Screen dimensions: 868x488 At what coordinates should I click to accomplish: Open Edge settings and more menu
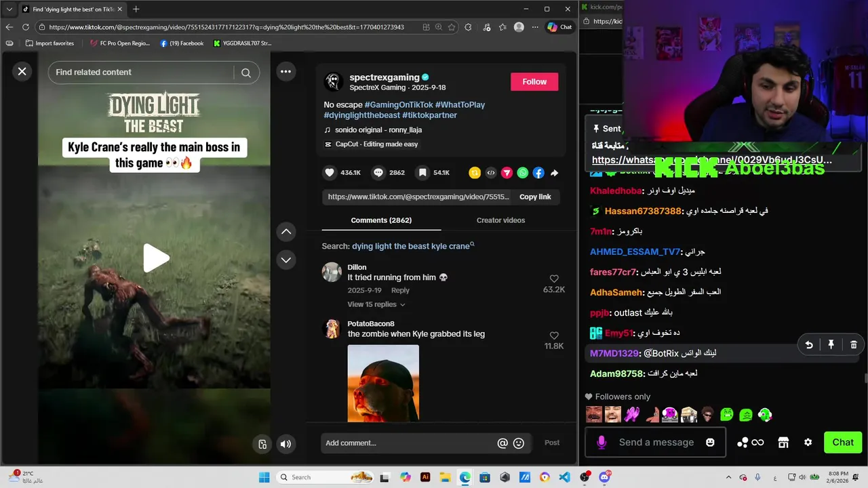535,27
